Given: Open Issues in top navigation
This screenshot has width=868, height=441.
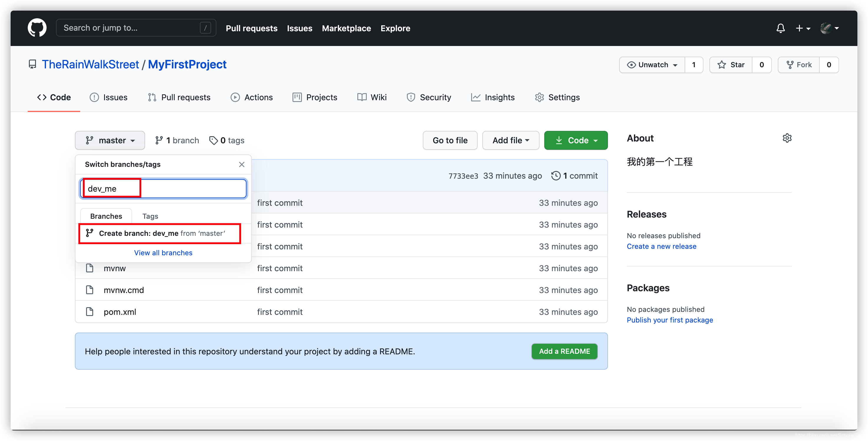Looking at the screenshot, I should point(300,28).
